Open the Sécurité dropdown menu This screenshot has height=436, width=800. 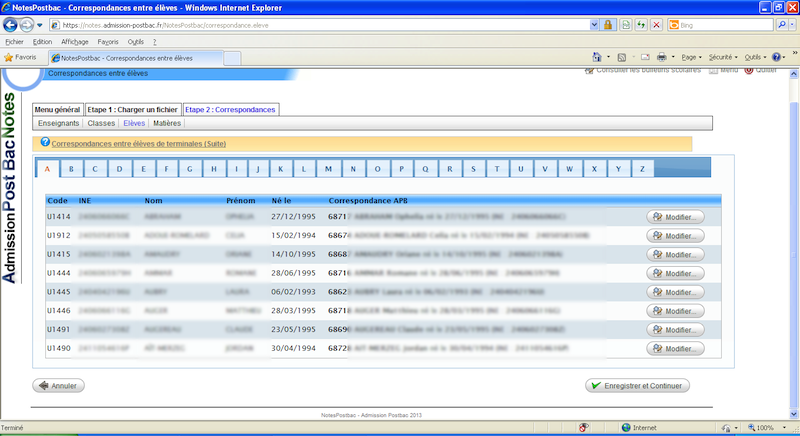pos(724,58)
